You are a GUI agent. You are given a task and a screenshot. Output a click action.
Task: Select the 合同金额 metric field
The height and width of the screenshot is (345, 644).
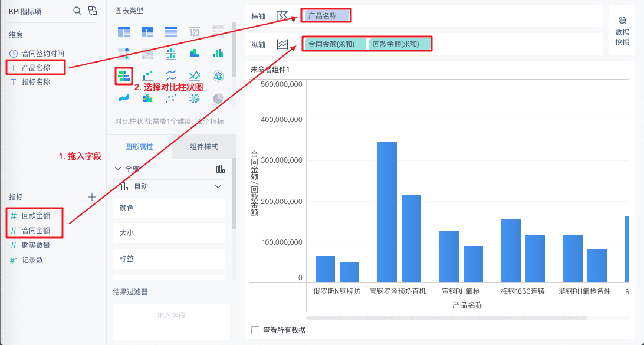coord(36,231)
